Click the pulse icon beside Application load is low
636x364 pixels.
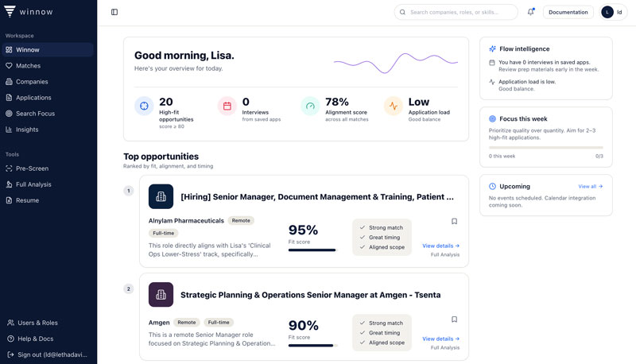[492, 82]
